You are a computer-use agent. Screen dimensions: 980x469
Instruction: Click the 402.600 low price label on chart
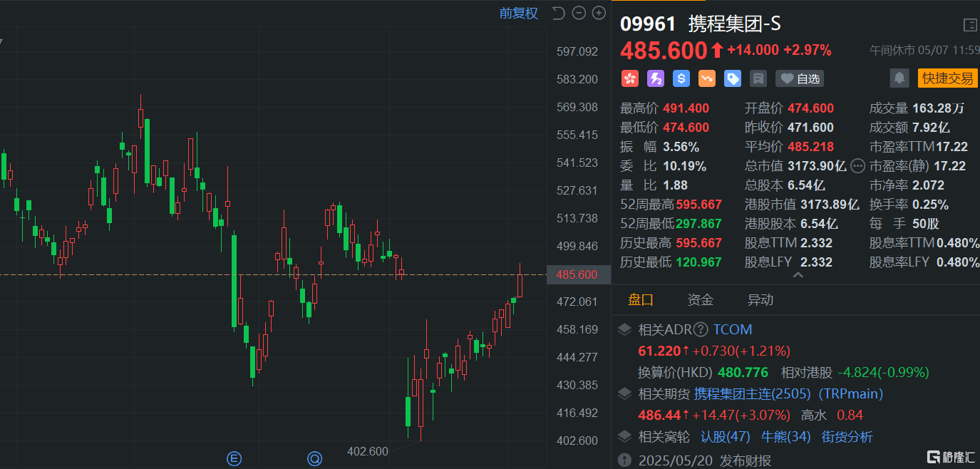pyautogui.click(x=368, y=451)
